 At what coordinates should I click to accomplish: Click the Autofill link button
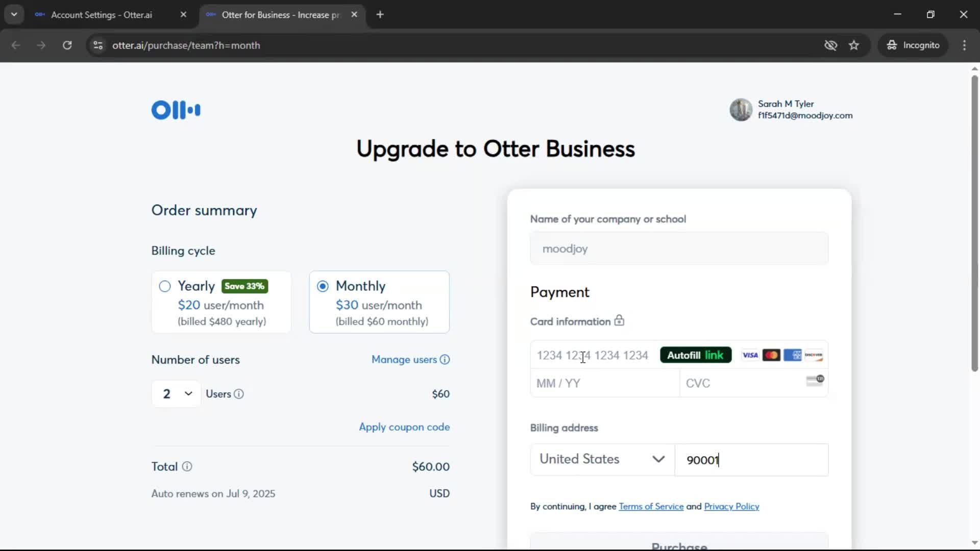(x=696, y=355)
